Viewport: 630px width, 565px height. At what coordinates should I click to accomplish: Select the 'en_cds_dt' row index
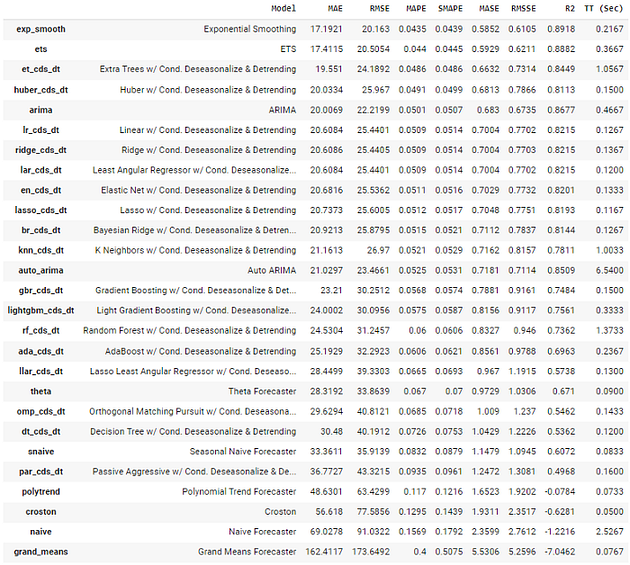41,190
